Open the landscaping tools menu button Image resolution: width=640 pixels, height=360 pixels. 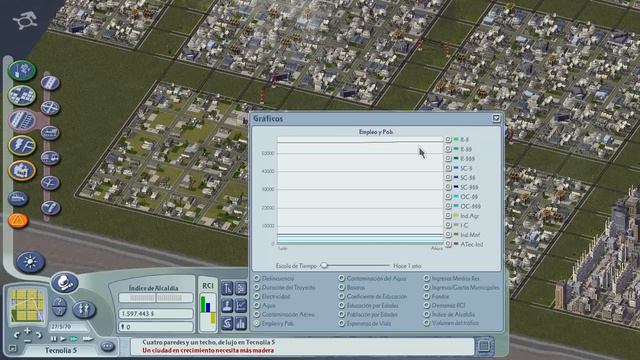click(22, 70)
